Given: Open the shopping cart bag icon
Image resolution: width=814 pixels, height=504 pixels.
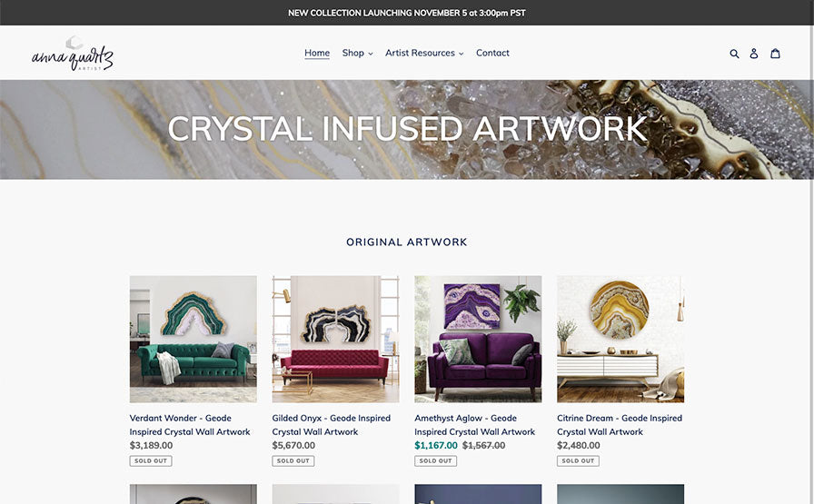Looking at the screenshot, I should pyautogui.click(x=775, y=53).
